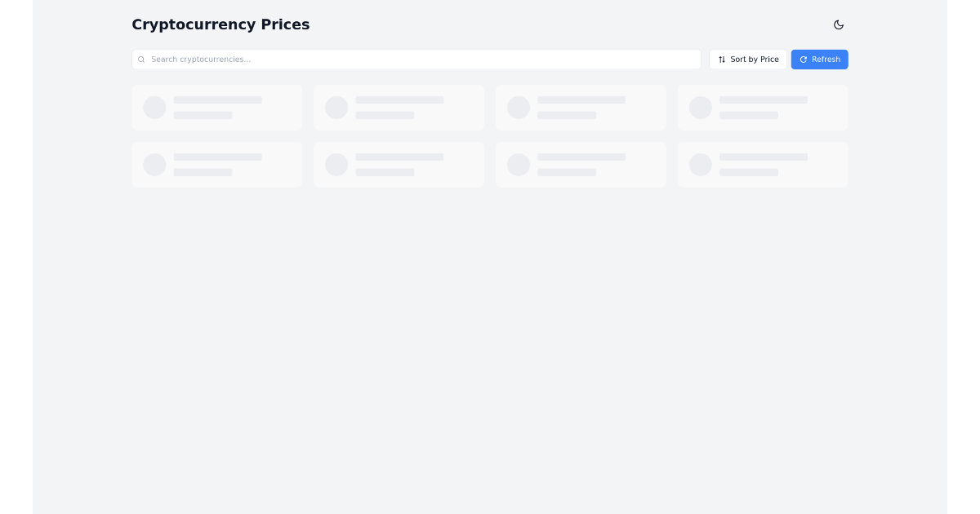Viewport: 980px width, 514px height.
Task: Select the first loading card in the top row
Action: click(x=216, y=108)
